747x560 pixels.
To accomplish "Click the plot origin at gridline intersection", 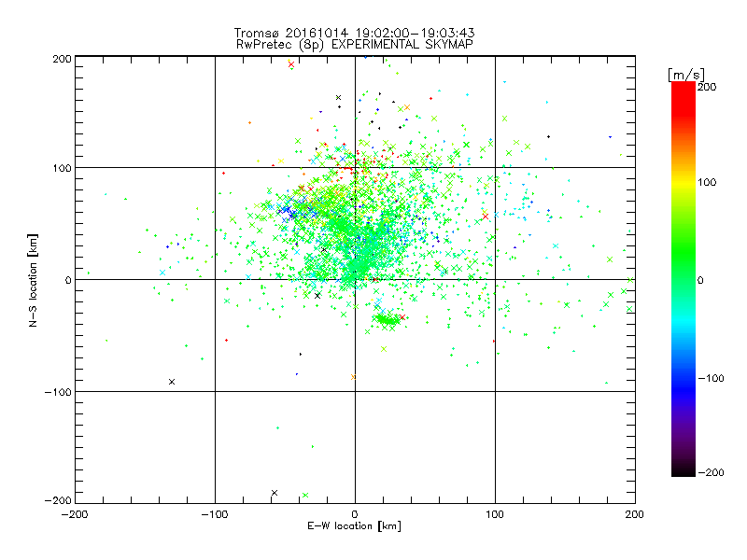I will pyautogui.click(x=355, y=279).
